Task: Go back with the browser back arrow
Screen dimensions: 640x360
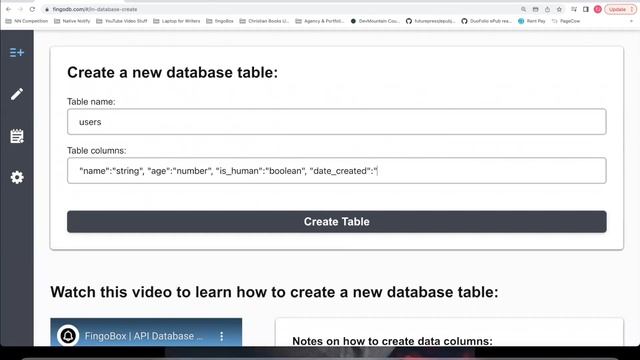Action: [x=9, y=9]
